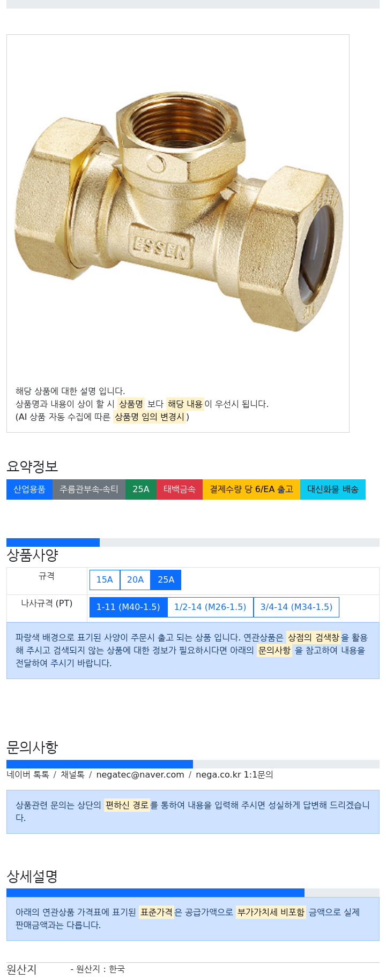Click the 상세설명 section progress bar
The width and height of the screenshot is (386, 980).
pyautogui.click(x=155, y=893)
